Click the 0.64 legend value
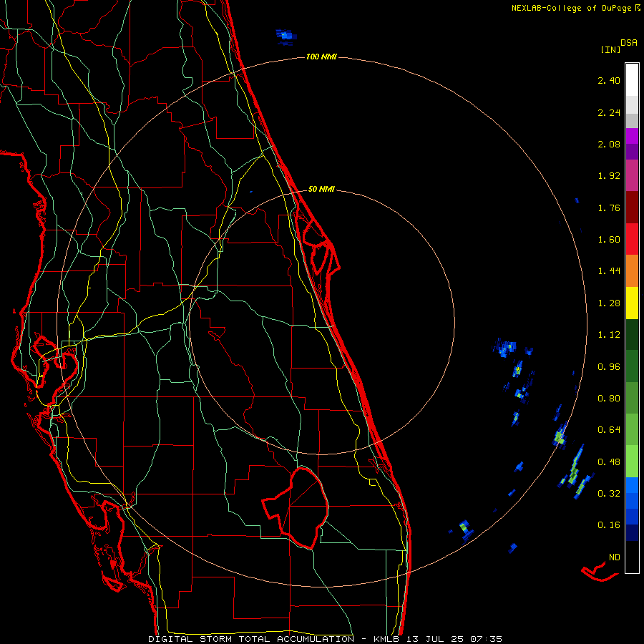The height and width of the screenshot is (644, 644). click(x=609, y=430)
